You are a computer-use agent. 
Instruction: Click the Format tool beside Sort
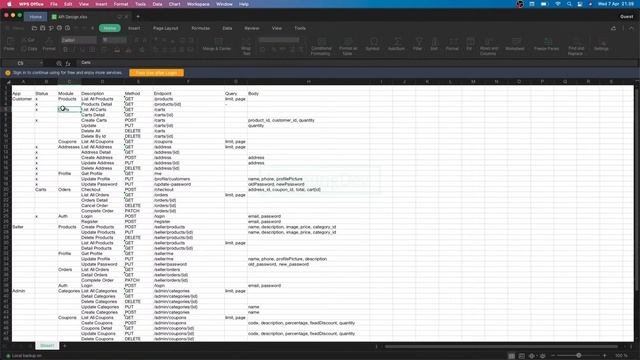(x=452, y=44)
